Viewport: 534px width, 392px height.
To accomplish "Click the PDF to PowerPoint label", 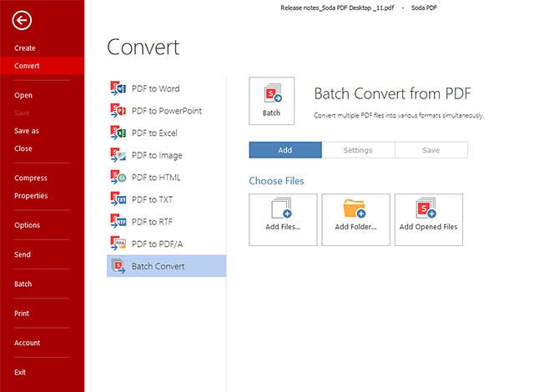I will tap(167, 111).
